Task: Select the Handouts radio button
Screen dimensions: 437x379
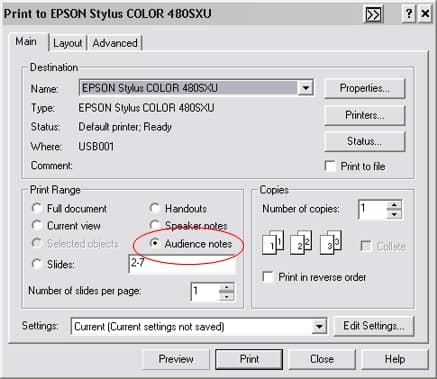Action: click(x=154, y=208)
